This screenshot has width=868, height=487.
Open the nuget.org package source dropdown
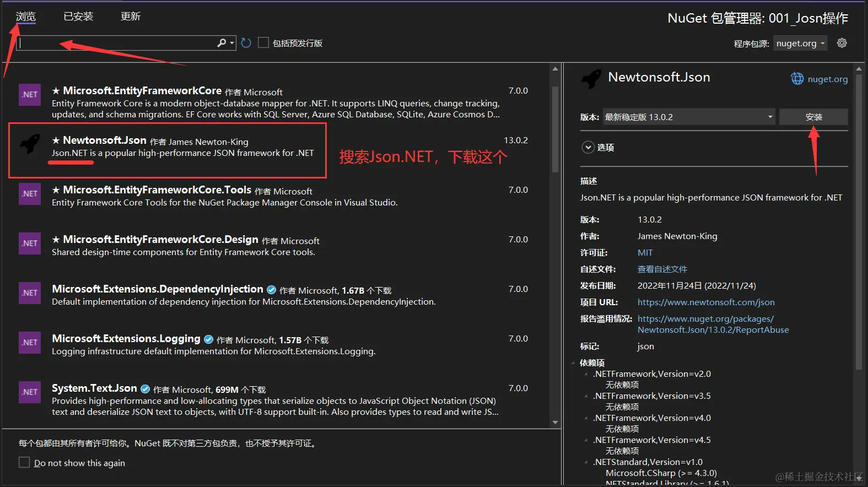pos(800,43)
